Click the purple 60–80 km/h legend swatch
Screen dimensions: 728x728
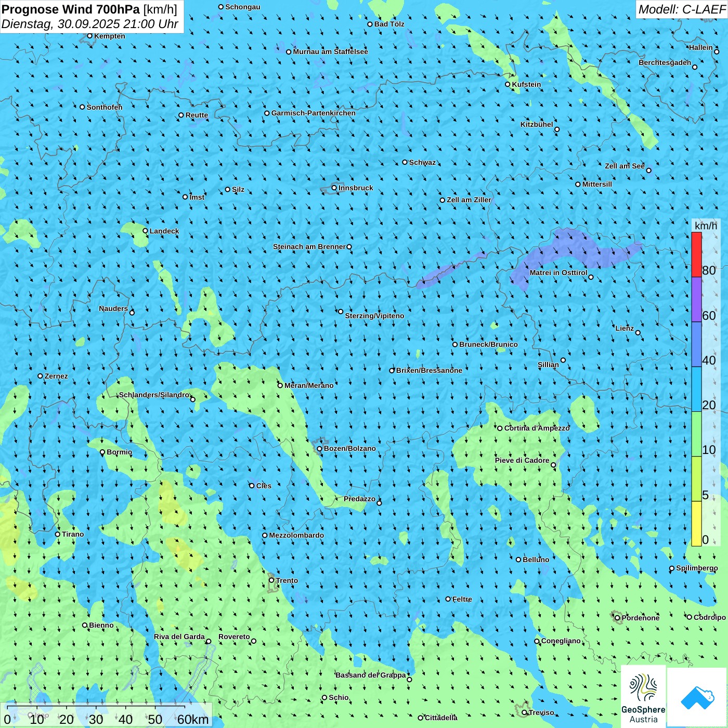pyautogui.click(x=696, y=300)
